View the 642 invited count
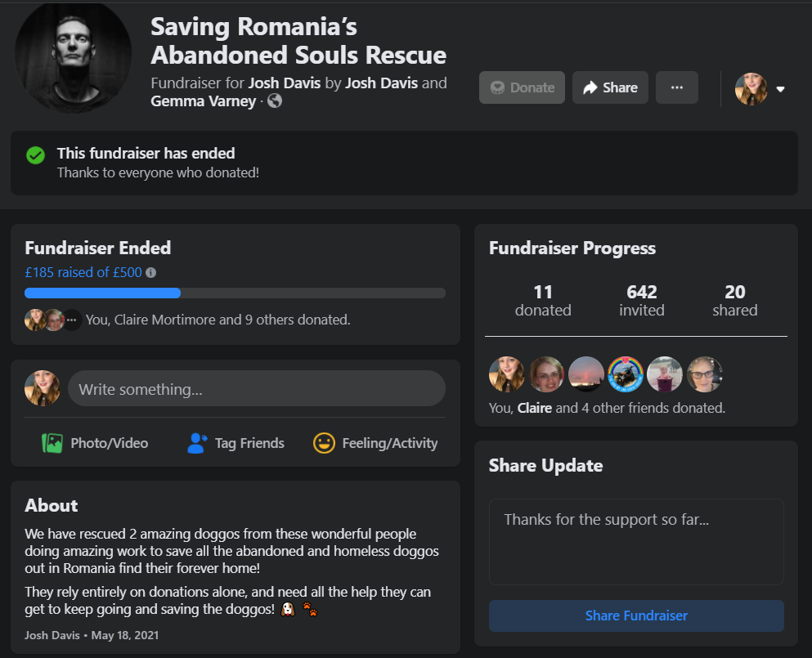The image size is (812, 658). (642, 300)
